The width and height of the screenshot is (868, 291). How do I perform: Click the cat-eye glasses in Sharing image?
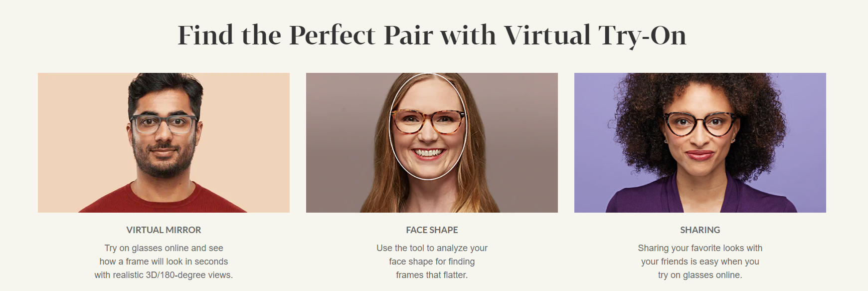pos(700,124)
